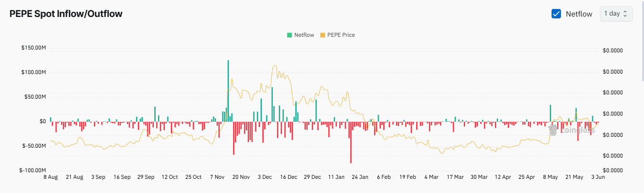This screenshot has height=193, width=644.
Task: Click the 17 Mar date label
Action: click(455, 177)
